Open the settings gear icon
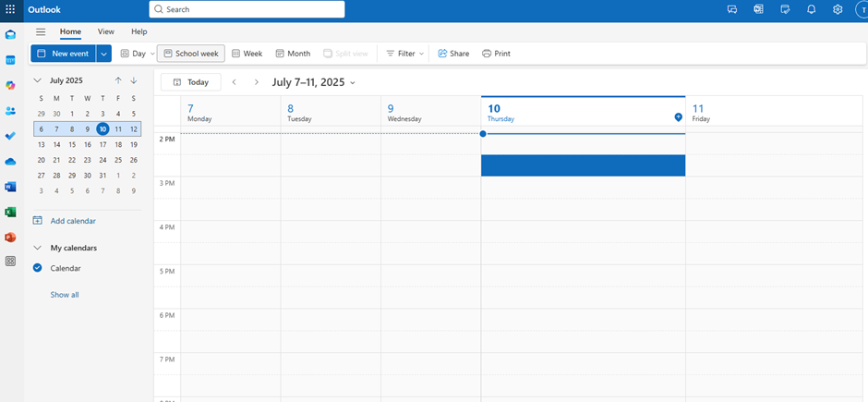The width and height of the screenshot is (868, 402). (x=838, y=9)
